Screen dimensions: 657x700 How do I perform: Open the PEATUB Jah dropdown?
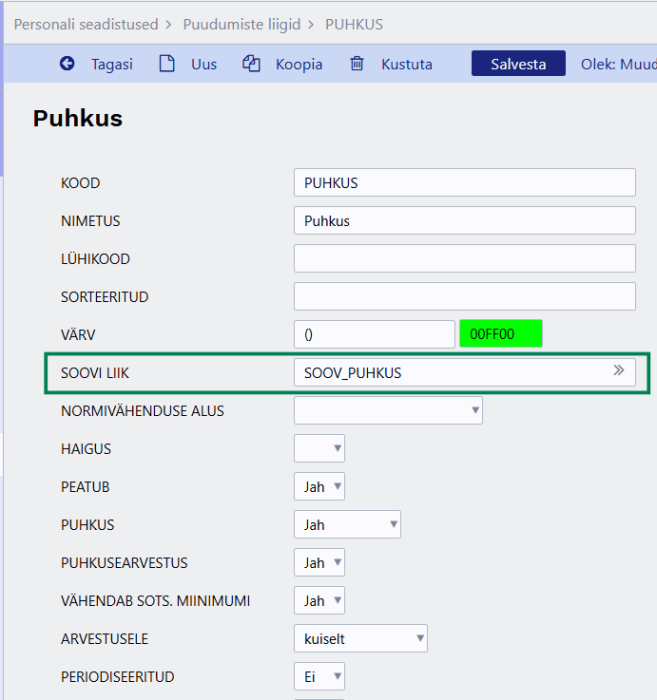click(x=319, y=487)
